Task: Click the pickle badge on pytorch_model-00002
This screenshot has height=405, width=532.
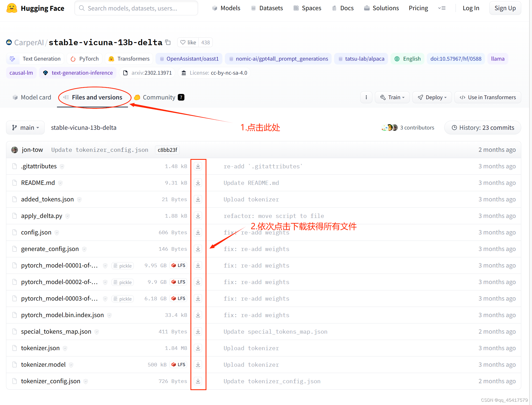Action: 122,282
